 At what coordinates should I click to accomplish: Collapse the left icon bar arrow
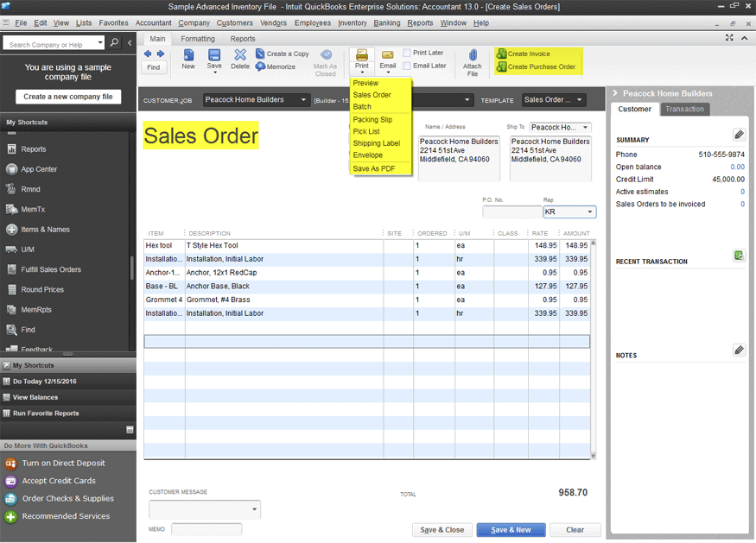coord(130,43)
